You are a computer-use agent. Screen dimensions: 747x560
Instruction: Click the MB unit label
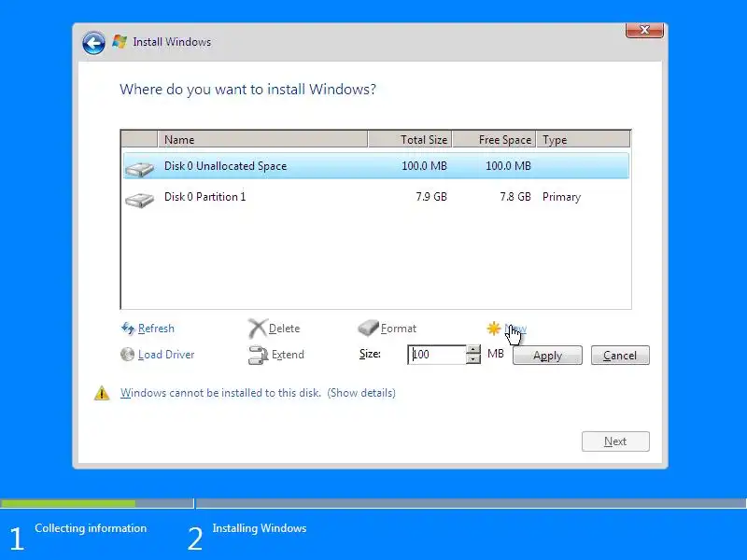pyautogui.click(x=496, y=354)
